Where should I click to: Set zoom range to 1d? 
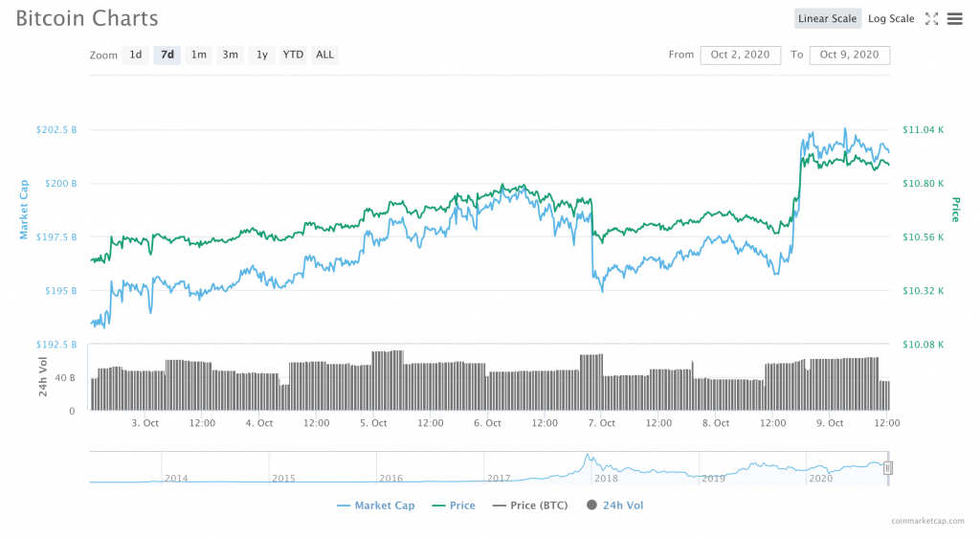pos(136,55)
